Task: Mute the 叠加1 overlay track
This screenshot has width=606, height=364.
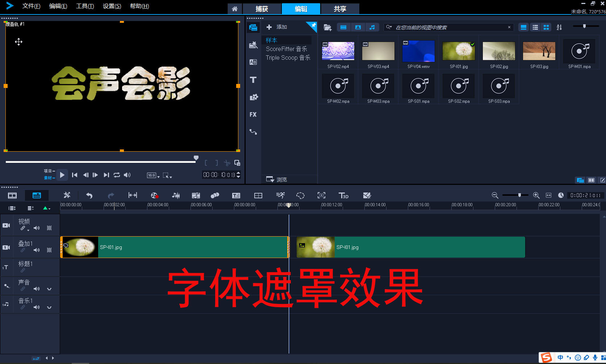Action: tap(37, 250)
